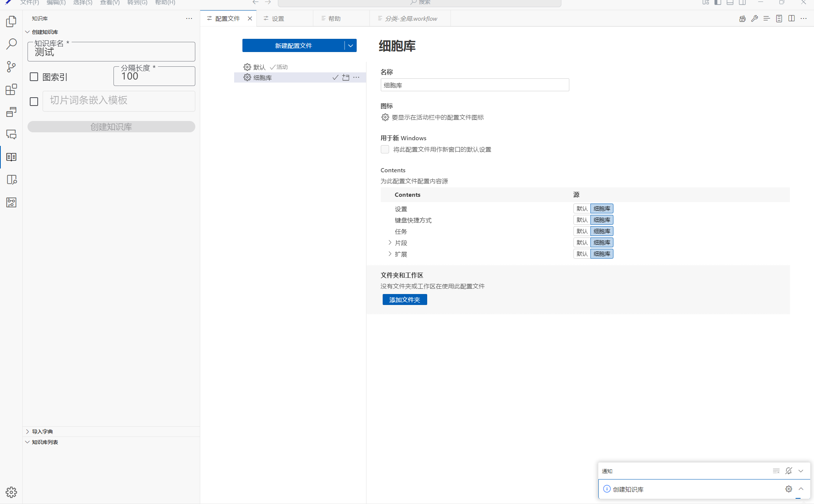Open the Extensions view icon
The height and width of the screenshot is (504, 814).
[11, 89]
